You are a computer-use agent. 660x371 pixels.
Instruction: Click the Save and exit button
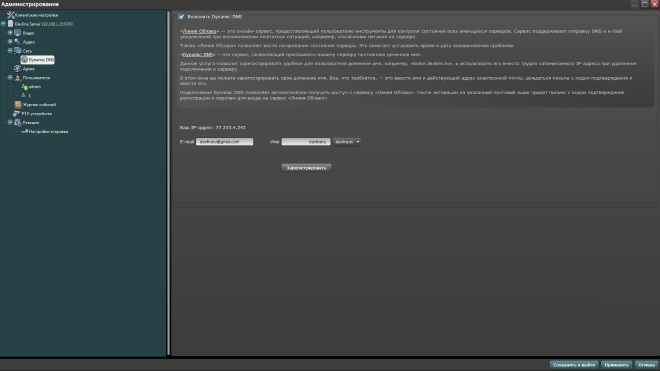(574, 365)
